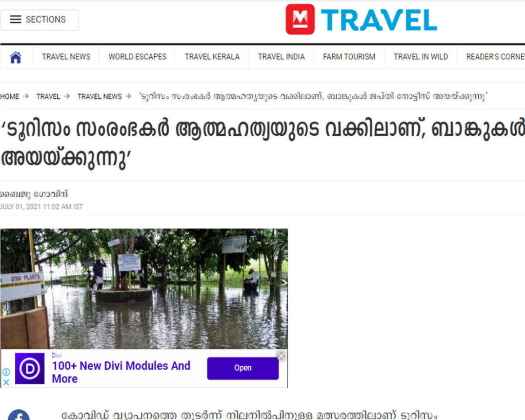Click the red Manorama M logo
525x420 pixels.
(x=300, y=19)
